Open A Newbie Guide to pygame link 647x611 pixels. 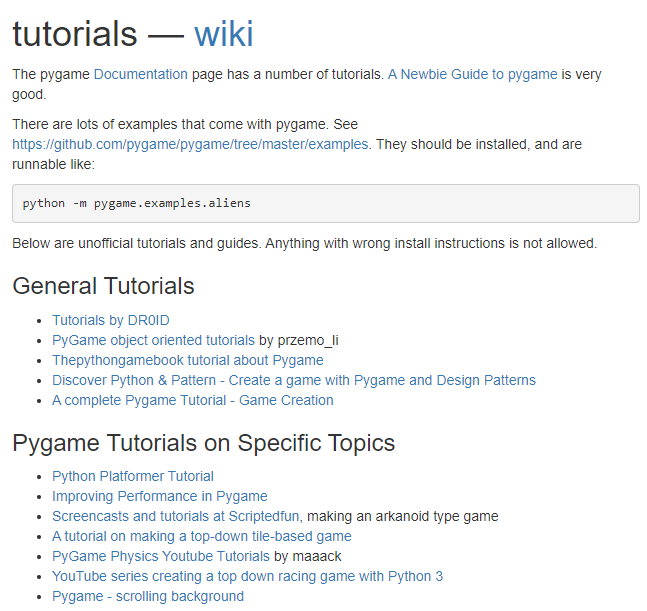tap(472, 74)
